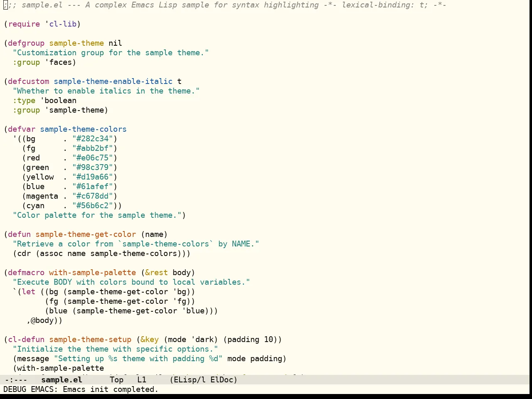Click the ',@body' splice expression
The width and height of the screenshot is (532, 399).
(x=42, y=320)
